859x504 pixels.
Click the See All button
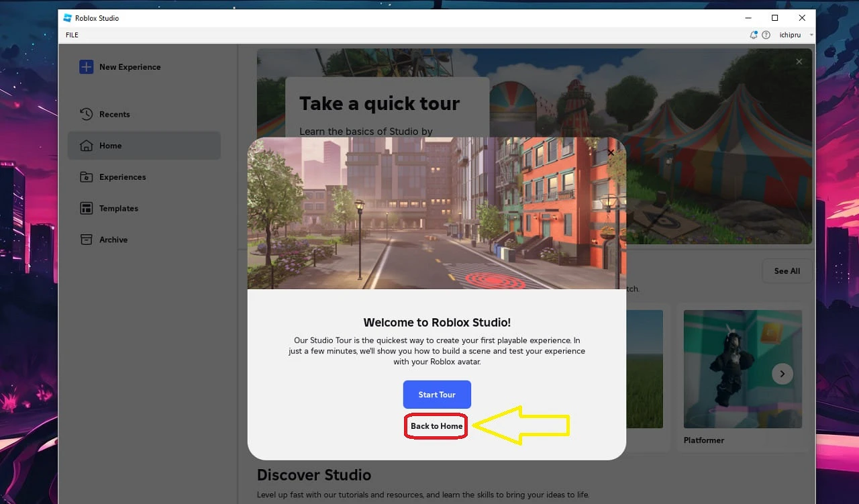pos(787,271)
